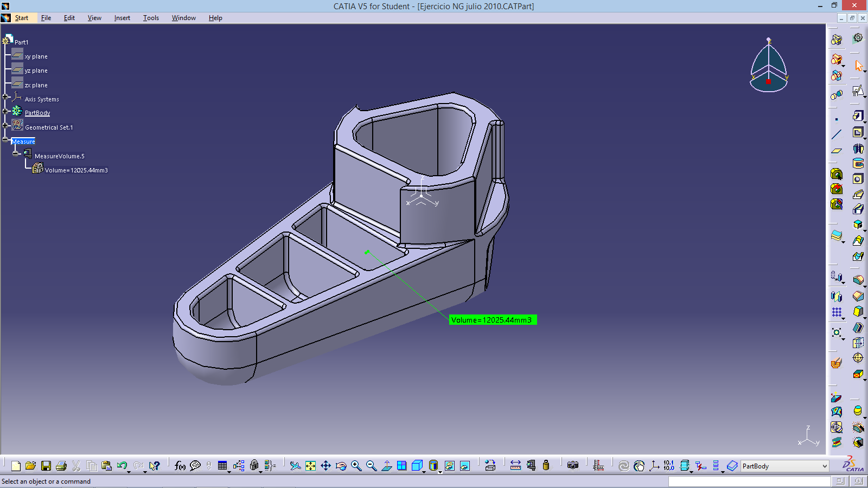Image resolution: width=868 pixels, height=488 pixels.
Task: Expand Geometrical Set.1 tree node
Action: coord(5,125)
